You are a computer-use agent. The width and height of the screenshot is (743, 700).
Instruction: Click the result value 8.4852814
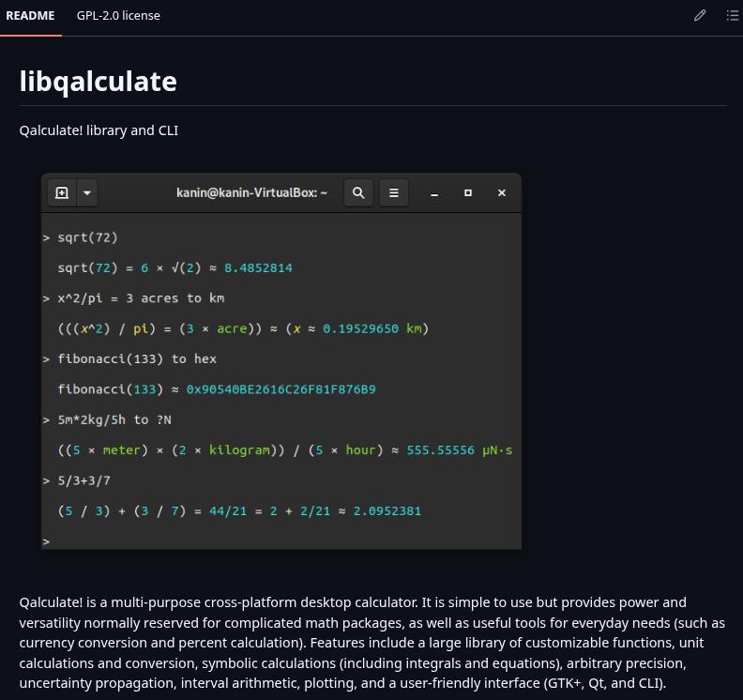[258, 267]
